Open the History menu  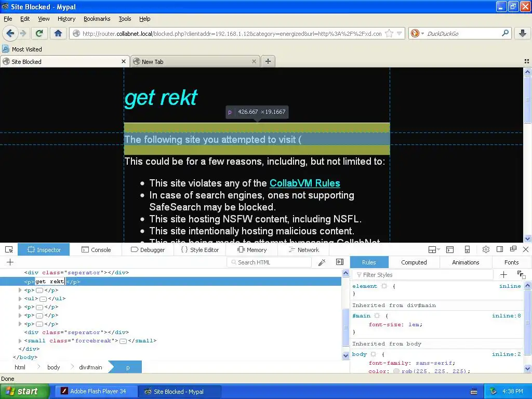(x=66, y=19)
